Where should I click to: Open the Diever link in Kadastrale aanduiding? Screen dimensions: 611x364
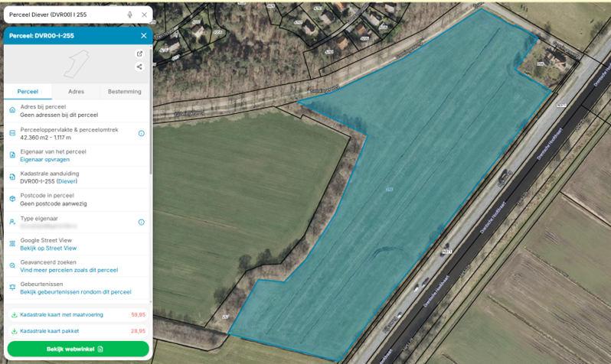click(x=68, y=182)
